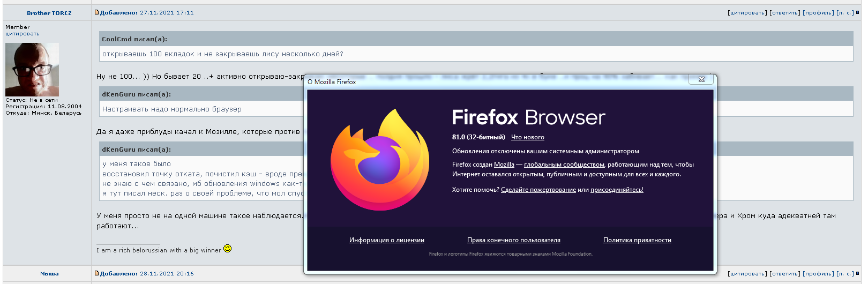Image resolution: width=868 pixels, height=284 pixels.
Task: Click the small square icon after 28.11.2021 '[л. с.]'
Action: pyautogui.click(x=857, y=273)
